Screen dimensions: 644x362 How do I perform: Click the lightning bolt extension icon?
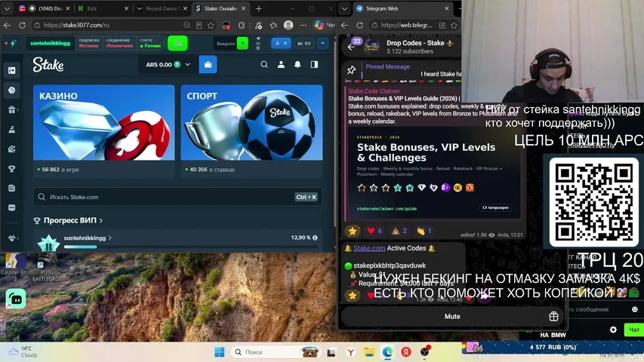13,43
